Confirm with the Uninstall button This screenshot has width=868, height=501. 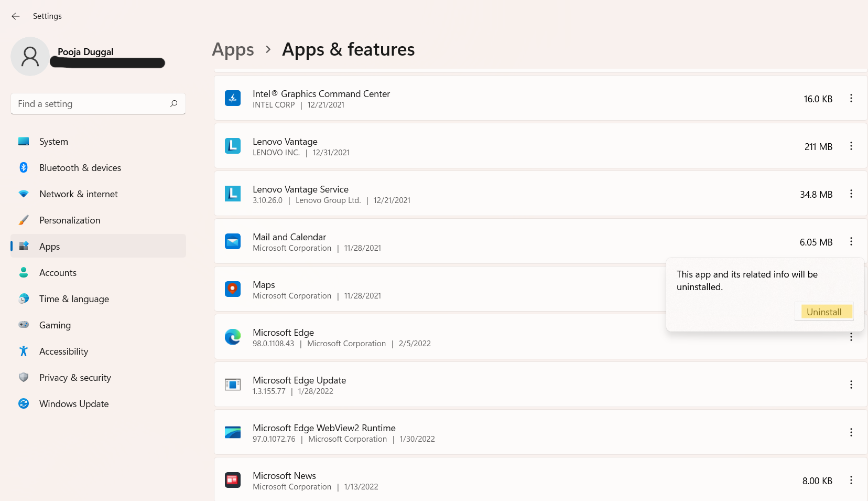824,312
